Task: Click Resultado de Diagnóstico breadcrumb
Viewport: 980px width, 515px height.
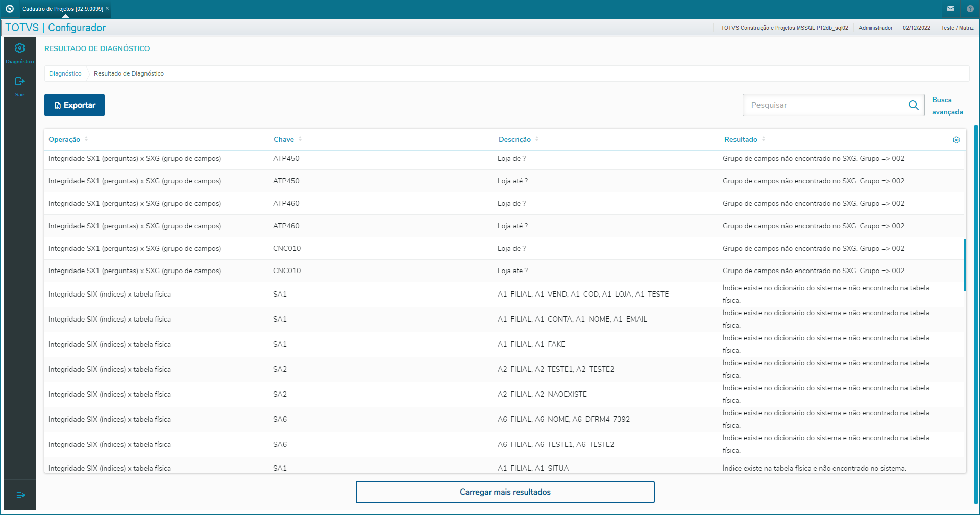Action: [x=129, y=73]
